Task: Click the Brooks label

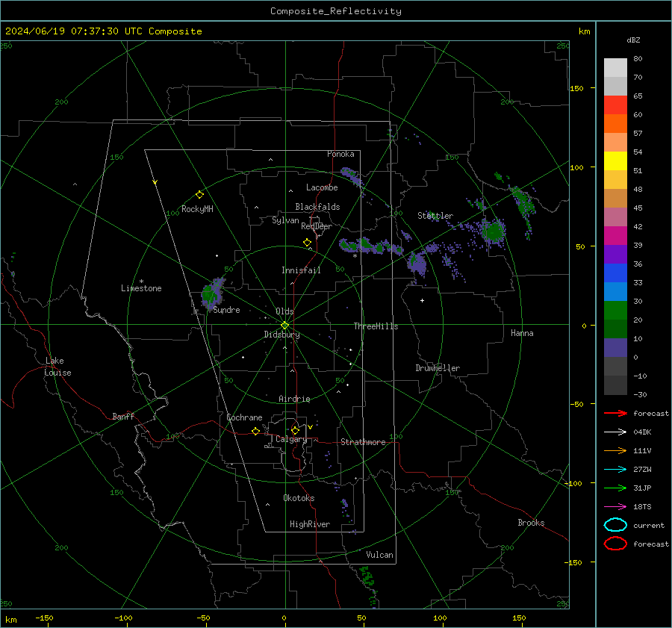Action: pos(531,523)
